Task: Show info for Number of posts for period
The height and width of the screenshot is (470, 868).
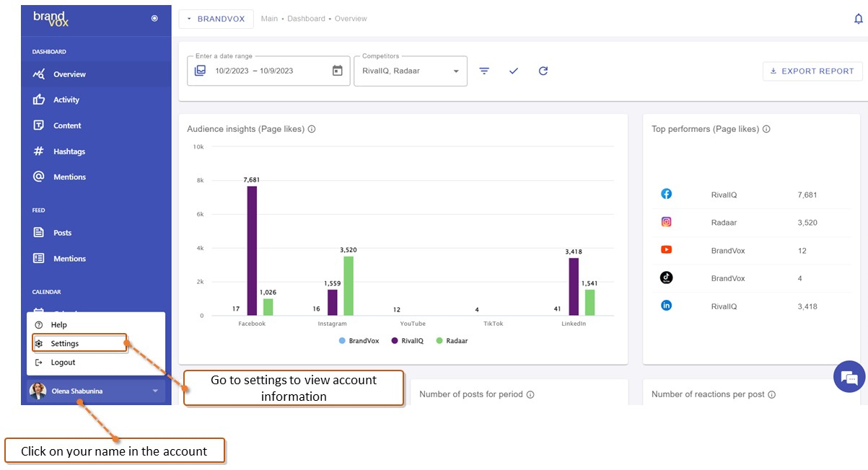Action: point(530,394)
